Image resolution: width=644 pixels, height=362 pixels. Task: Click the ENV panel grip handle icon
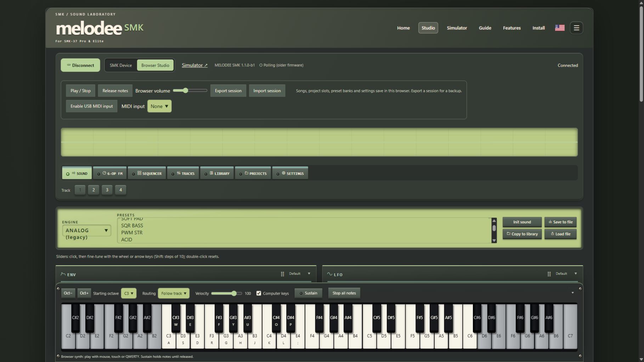pos(282,274)
